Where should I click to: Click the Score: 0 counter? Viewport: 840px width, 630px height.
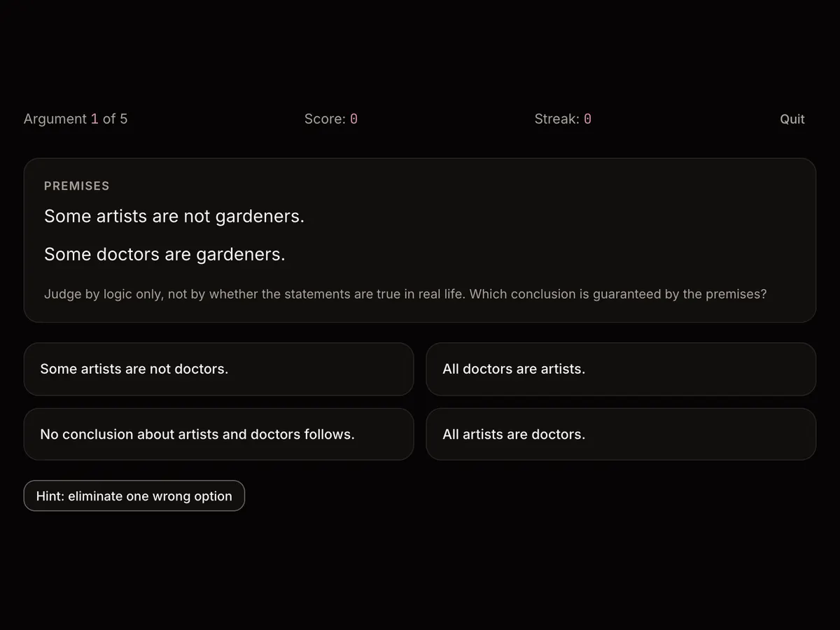(331, 119)
